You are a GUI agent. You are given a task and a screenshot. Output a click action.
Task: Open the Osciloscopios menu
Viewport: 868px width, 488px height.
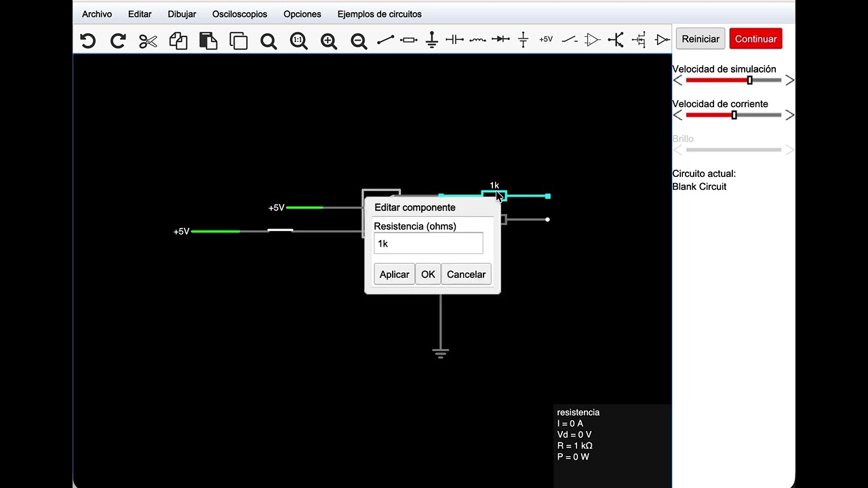(x=239, y=14)
